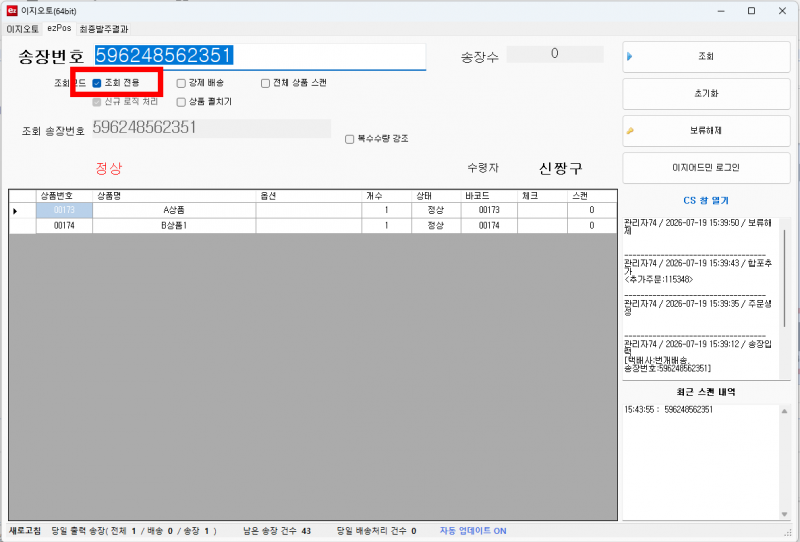Image resolution: width=800 pixels, height=542 pixels.
Task: Click the 이지오토 app logo icon
Action: pos(11,11)
